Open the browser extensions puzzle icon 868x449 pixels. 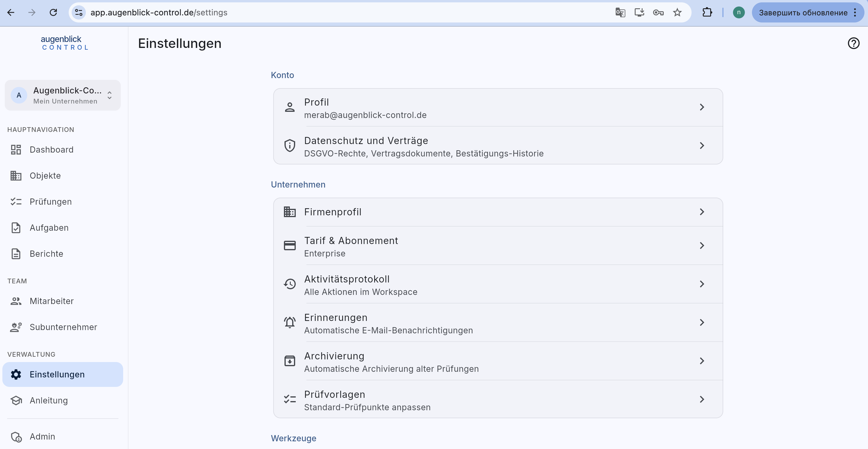[707, 12]
